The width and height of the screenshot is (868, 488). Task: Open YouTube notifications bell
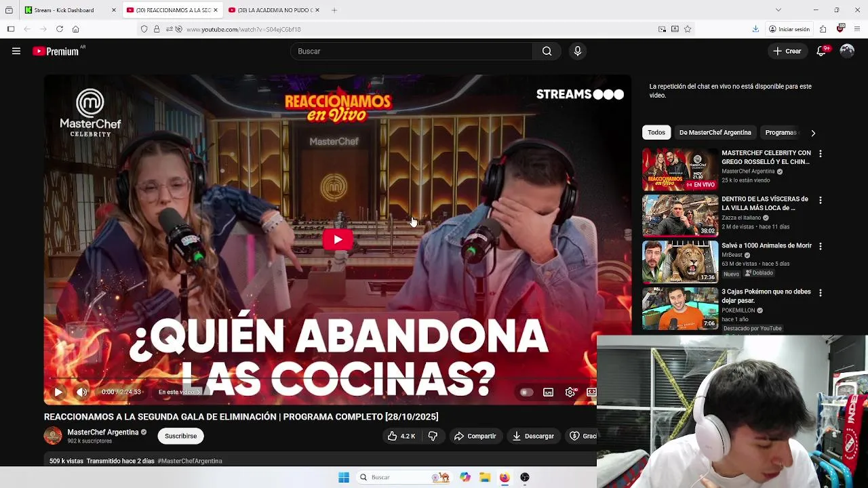click(x=821, y=52)
